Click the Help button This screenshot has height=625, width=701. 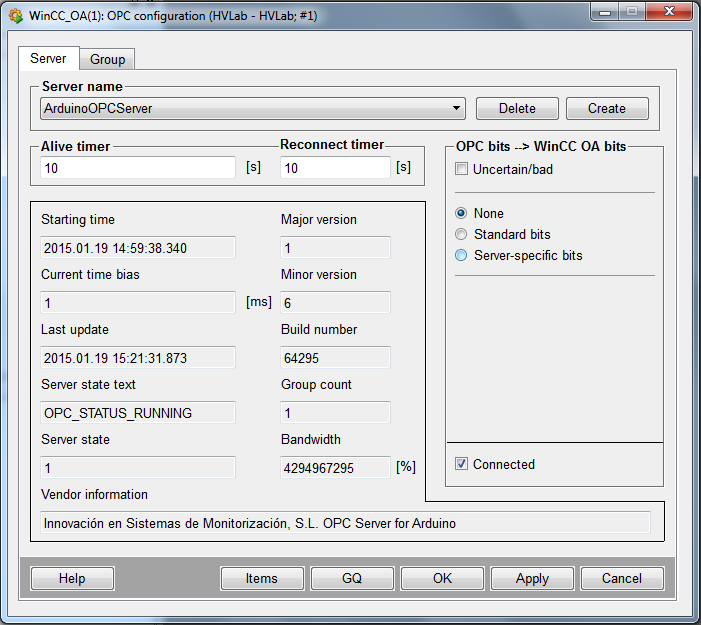(72, 579)
